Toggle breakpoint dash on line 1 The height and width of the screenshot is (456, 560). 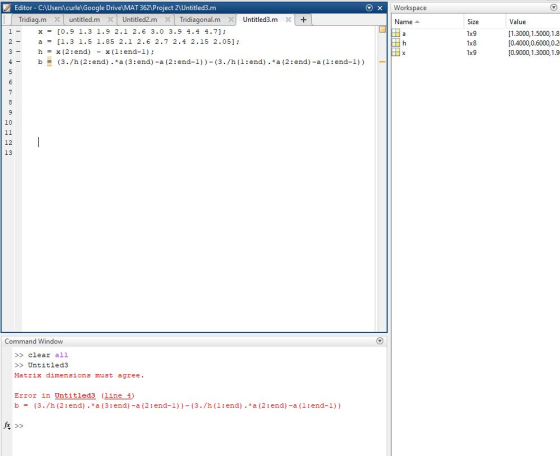point(18,31)
